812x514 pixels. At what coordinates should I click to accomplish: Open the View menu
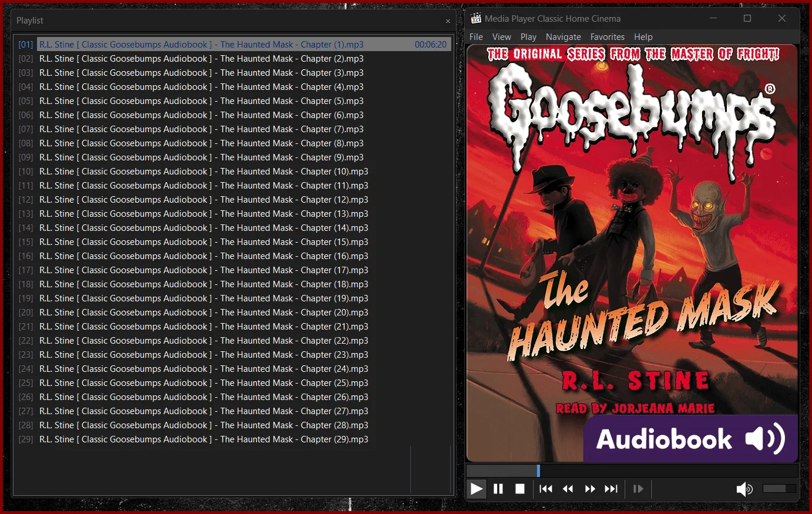click(501, 36)
